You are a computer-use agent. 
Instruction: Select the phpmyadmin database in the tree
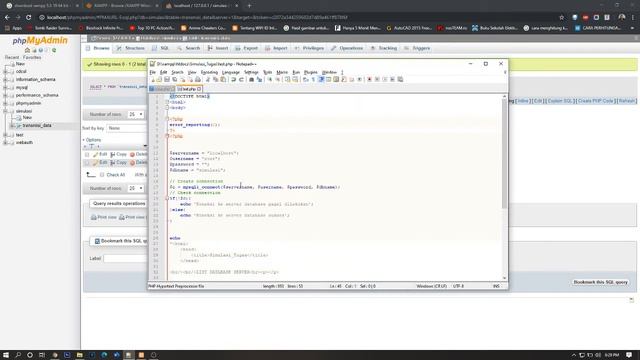pyautogui.click(x=28, y=103)
